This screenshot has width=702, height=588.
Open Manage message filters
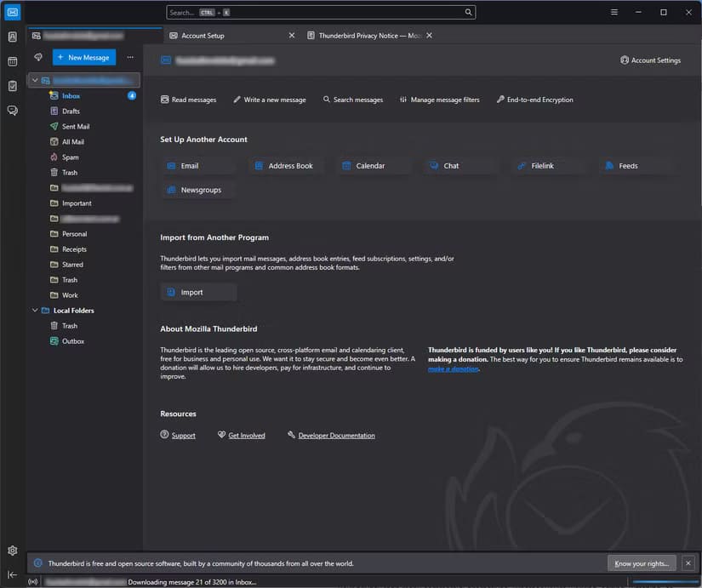point(440,100)
